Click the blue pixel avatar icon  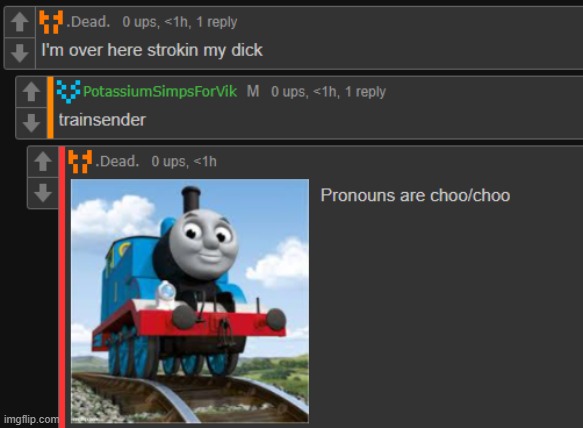point(68,91)
